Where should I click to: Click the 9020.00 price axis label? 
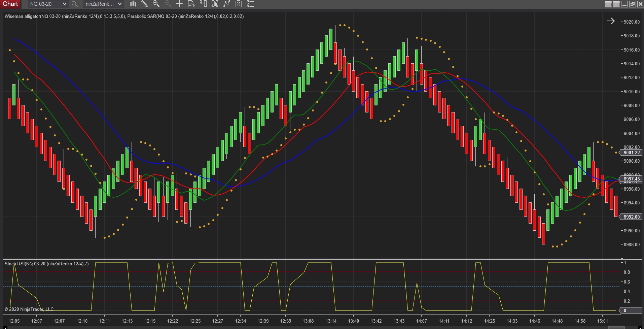point(632,22)
